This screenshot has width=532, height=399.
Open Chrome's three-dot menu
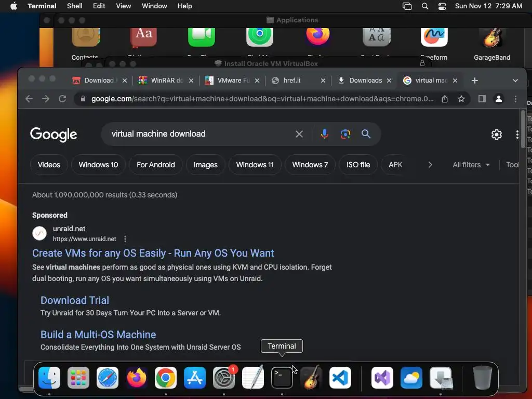(515, 99)
